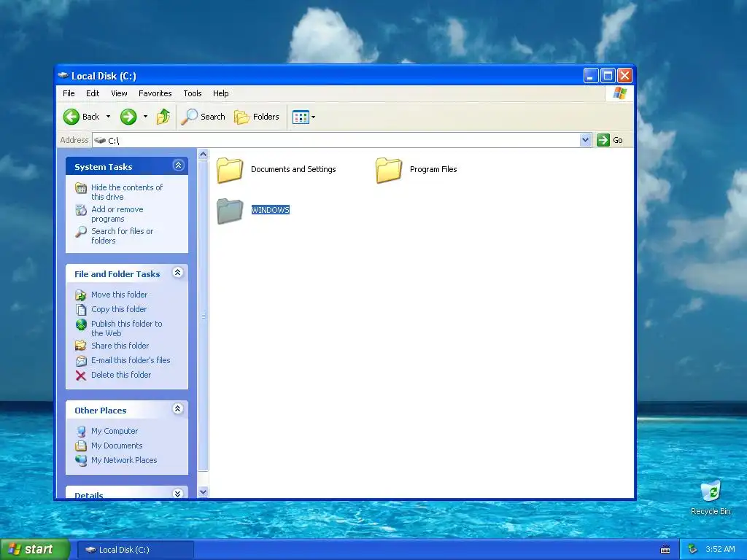
Task: Open the Back history dropdown arrow
Action: click(108, 117)
